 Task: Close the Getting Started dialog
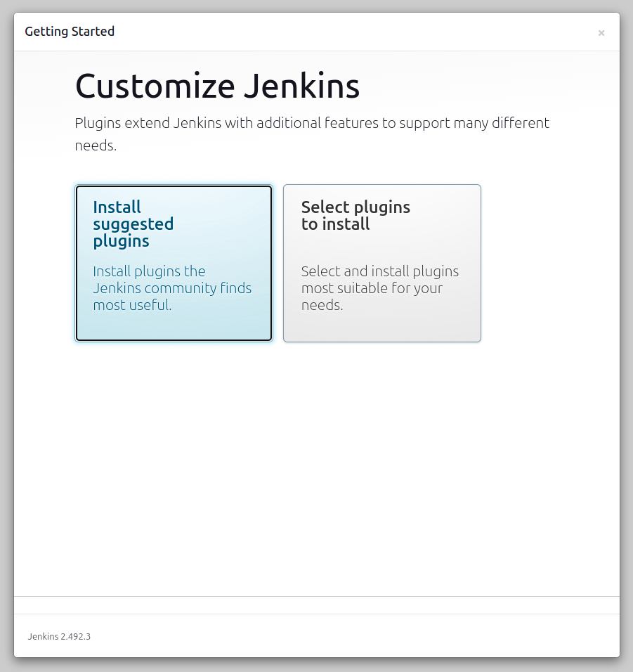click(601, 33)
